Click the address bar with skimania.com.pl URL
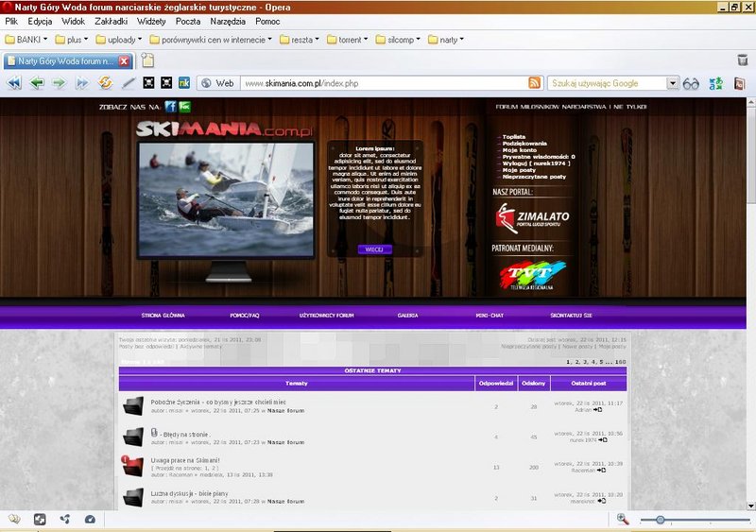 click(378, 83)
